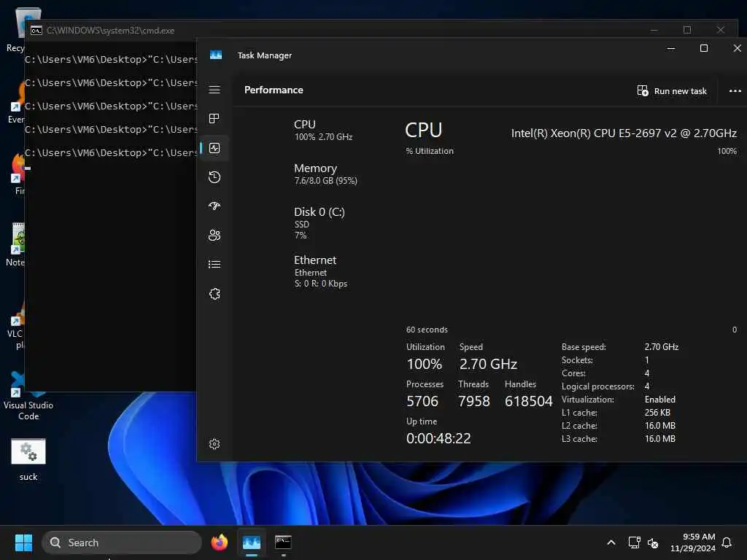Open network status tray icon

[634, 542]
